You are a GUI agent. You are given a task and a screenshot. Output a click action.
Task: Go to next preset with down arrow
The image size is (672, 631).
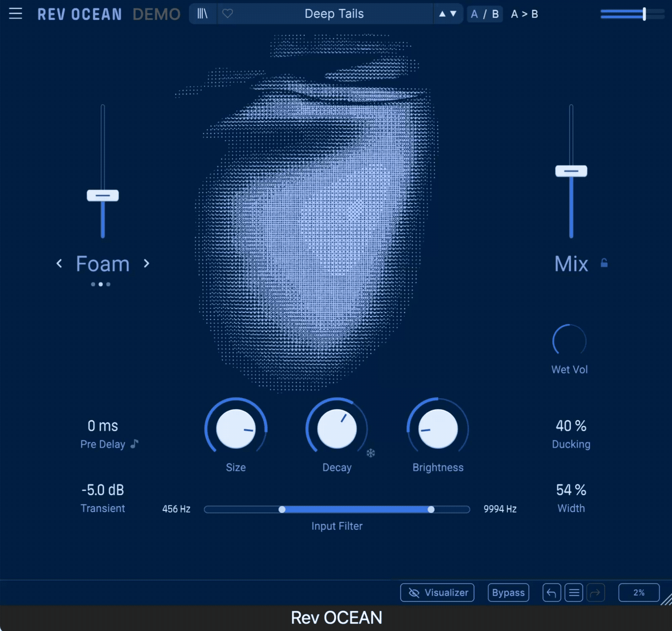click(454, 14)
